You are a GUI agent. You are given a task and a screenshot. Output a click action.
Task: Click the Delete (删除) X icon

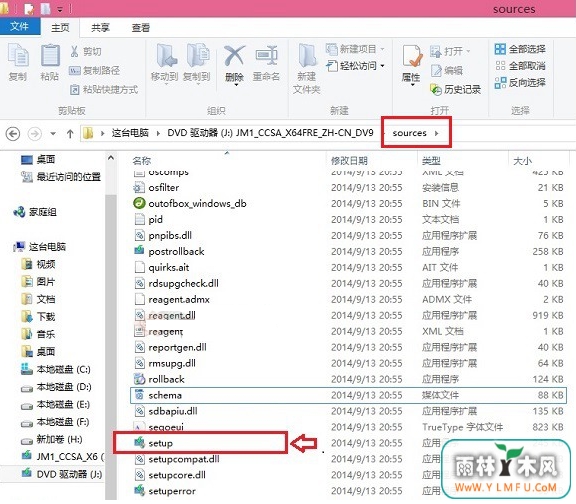click(x=234, y=56)
